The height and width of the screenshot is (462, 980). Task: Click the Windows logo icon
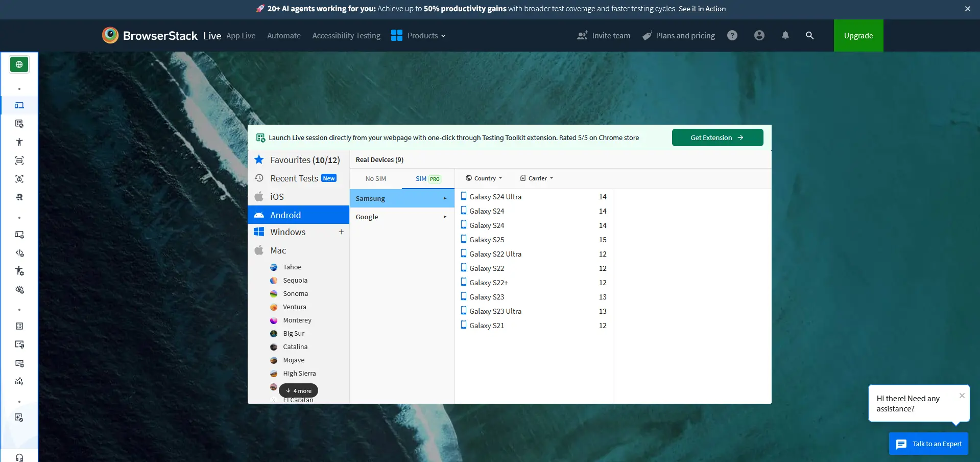pyautogui.click(x=259, y=232)
